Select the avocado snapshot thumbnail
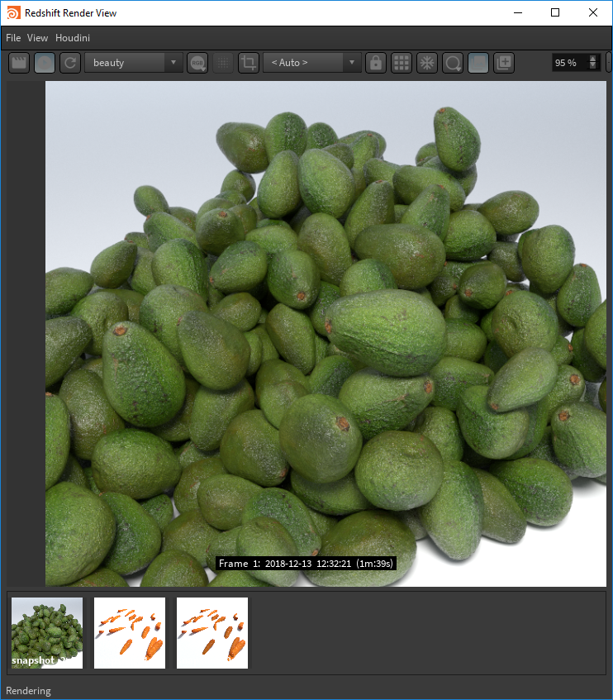Screen dimensions: 613x700 [47, 633]
